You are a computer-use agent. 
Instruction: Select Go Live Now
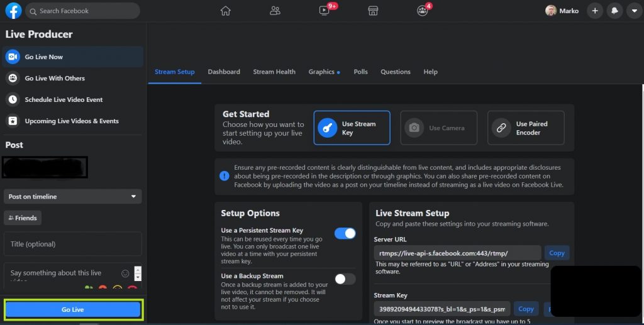(x=73, y=57)
